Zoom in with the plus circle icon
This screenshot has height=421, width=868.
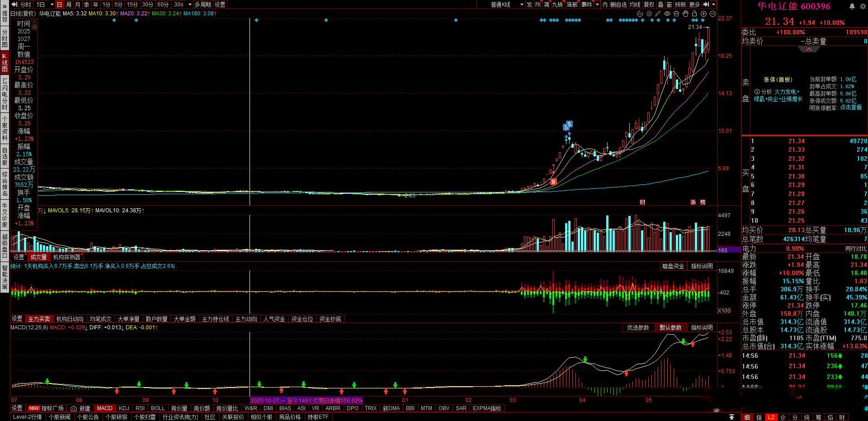click(x=703, y=14)
